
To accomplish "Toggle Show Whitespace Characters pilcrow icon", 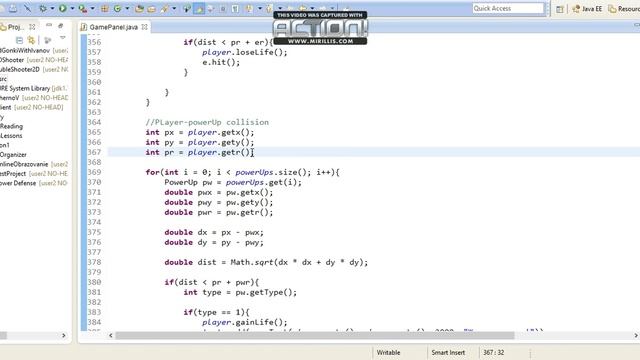I will (x=236, y=8).
